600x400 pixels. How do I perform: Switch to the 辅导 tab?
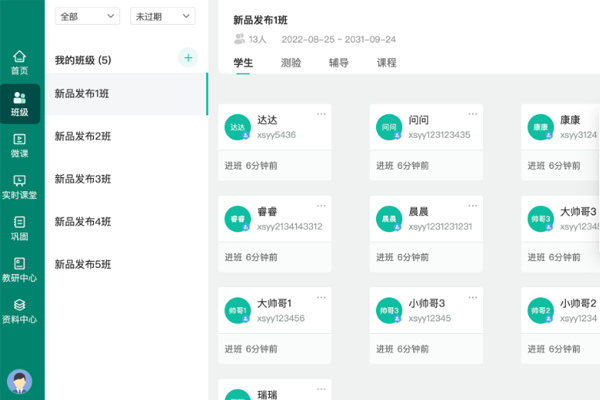(339, 63)
